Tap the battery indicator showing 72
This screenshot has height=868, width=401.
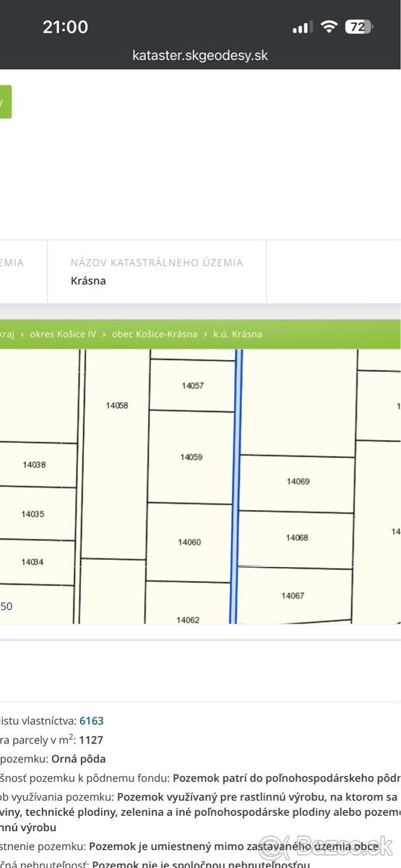point(359,27)
